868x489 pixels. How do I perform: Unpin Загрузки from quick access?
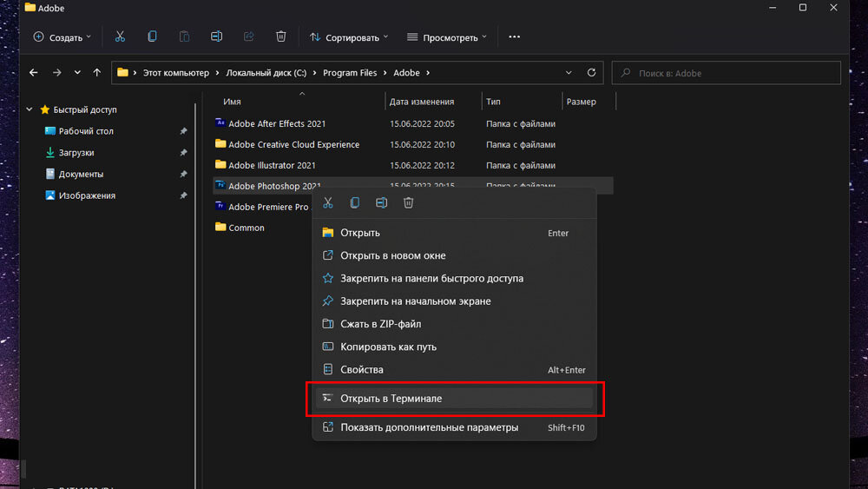[183, 152]
